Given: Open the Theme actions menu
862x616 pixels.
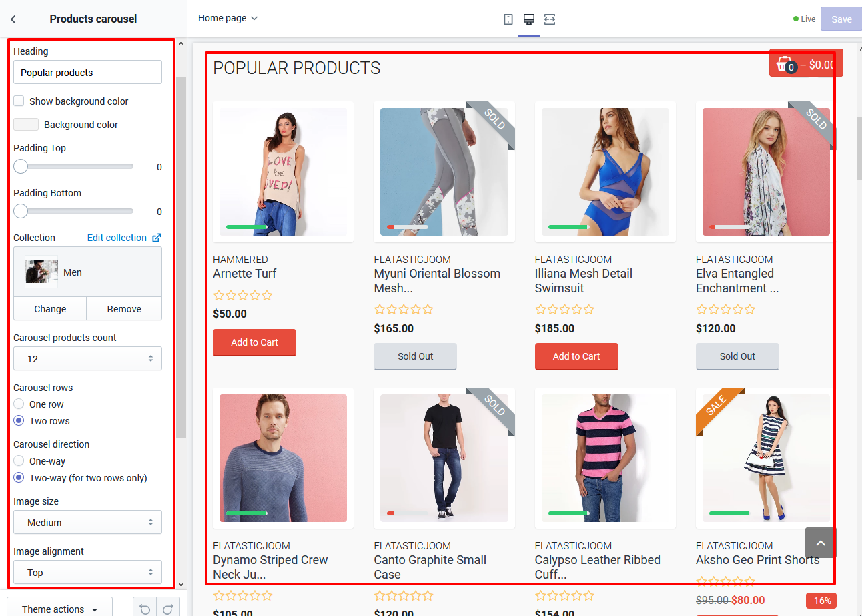Looking at the screenshot, I should tap(59, 609).
